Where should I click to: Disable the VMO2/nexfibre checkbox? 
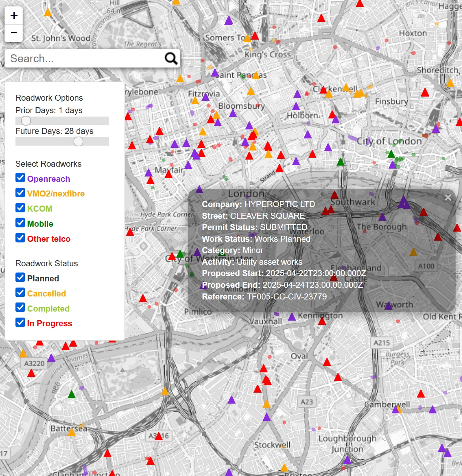pos(20,193)
